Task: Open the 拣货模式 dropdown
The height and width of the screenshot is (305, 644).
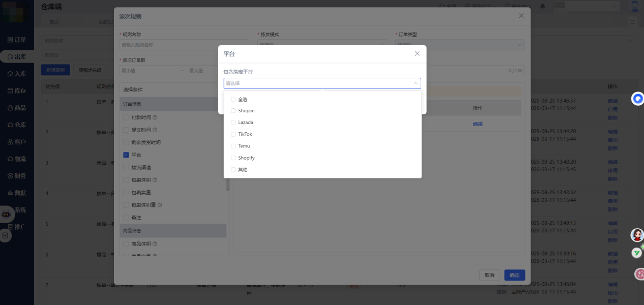Action: [321, 45]
